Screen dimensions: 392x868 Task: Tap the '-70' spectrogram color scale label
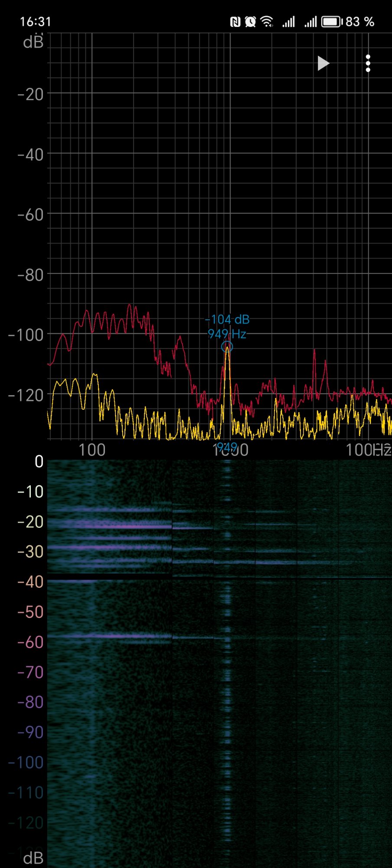[30, 673]
